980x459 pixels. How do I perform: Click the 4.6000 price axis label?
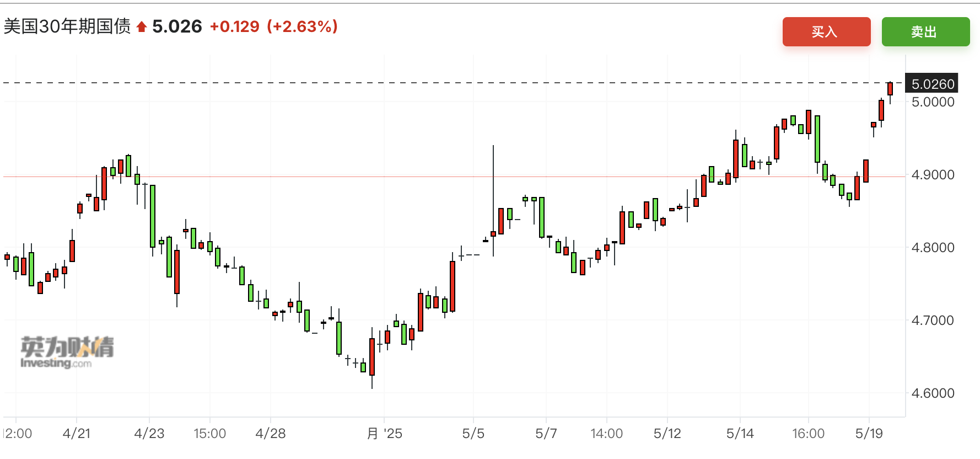click(x=933, y=393)
